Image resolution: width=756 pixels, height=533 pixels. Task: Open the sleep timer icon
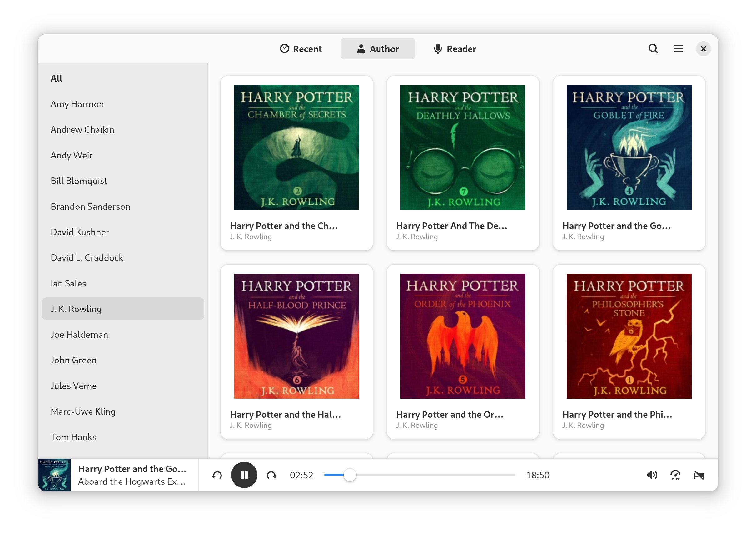699,475
